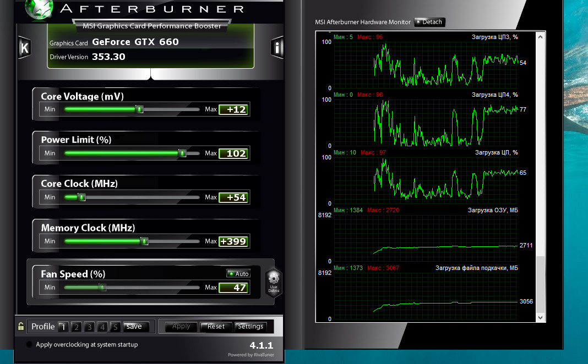Viewport: 588px width, 364px height.
Task: Select profile slot 1
Action: tap(63, 327)
